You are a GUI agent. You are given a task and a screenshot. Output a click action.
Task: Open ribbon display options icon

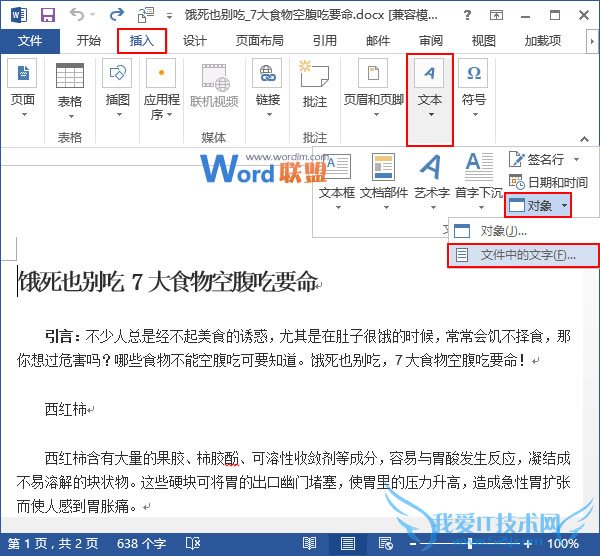pos(496,15)
